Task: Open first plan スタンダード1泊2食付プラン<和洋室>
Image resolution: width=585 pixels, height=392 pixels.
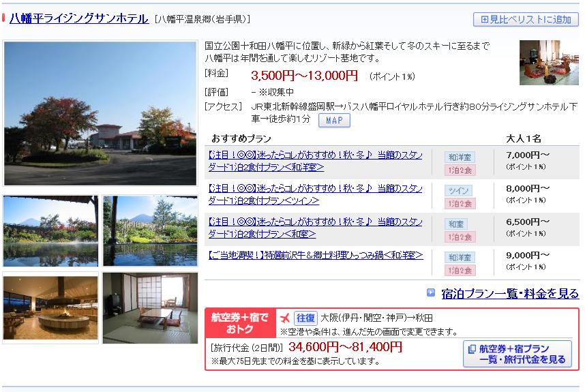Action: (x=315, y=161)
